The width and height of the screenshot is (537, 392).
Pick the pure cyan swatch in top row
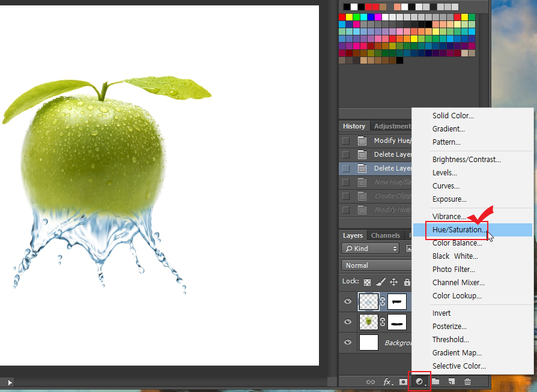pos(363,17)
